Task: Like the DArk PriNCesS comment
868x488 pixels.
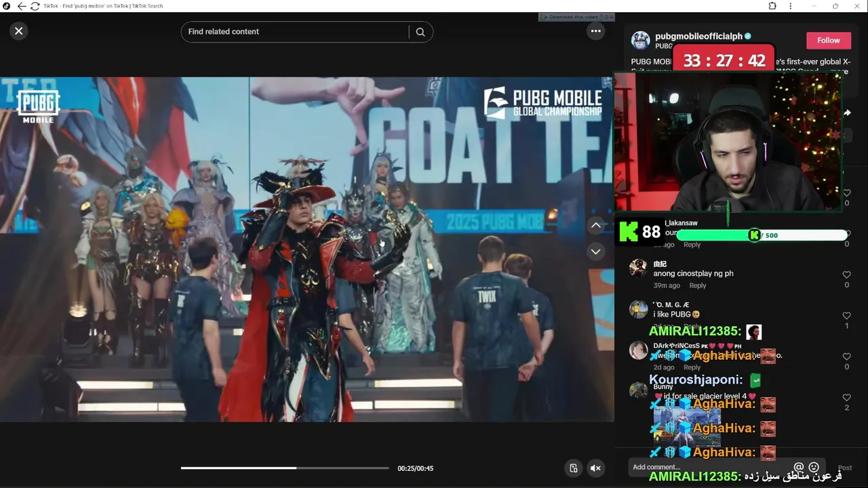Action: pos(846,357)
